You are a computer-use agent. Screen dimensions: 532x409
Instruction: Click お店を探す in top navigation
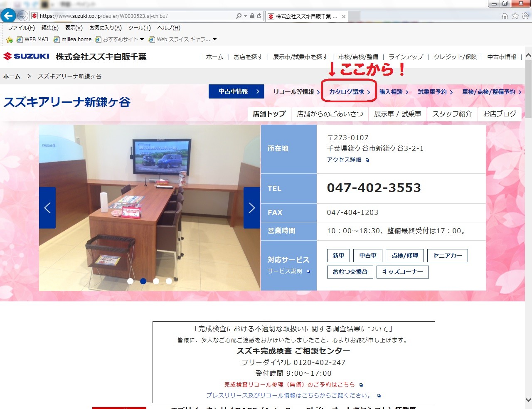coord(248,57)
